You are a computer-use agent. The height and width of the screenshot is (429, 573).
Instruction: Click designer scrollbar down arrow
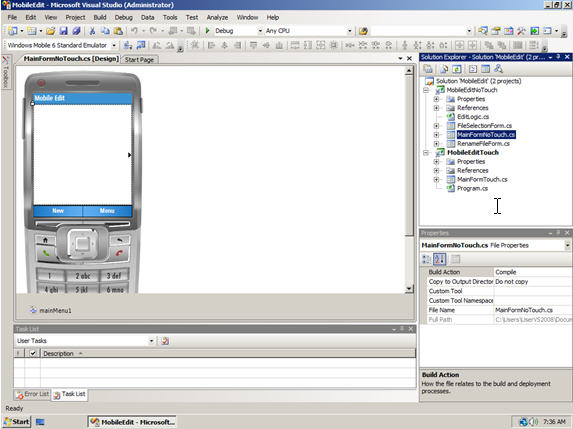pos(409,289)
